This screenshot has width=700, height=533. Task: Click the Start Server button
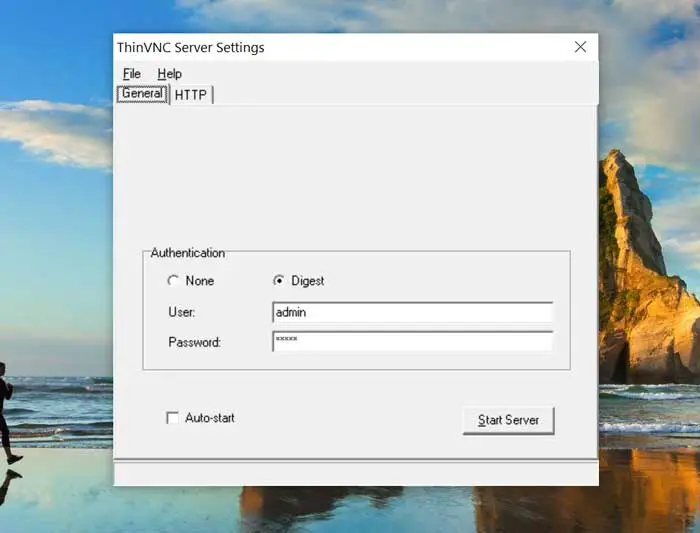tap(508, 420)
